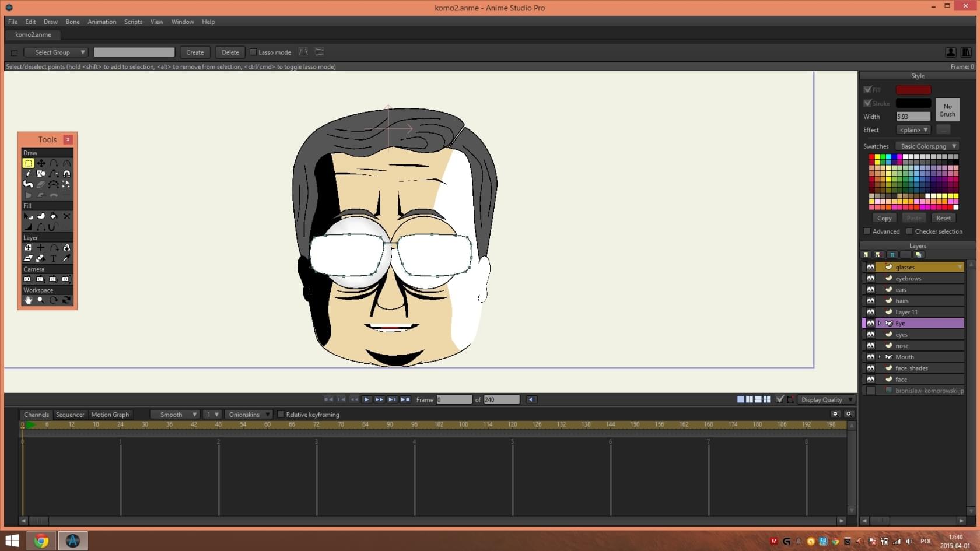
Task: Select the Magnet tool
Action: click(x=66, y=174)
